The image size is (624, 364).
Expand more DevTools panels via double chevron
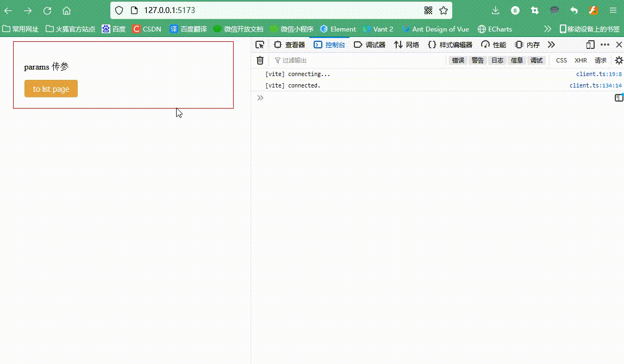coord(551,45)
